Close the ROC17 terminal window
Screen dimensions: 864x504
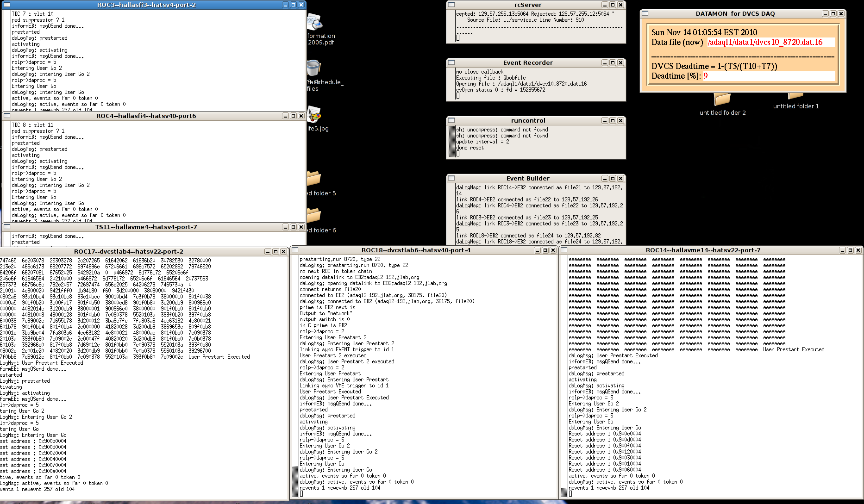click(x=283, y=251)
